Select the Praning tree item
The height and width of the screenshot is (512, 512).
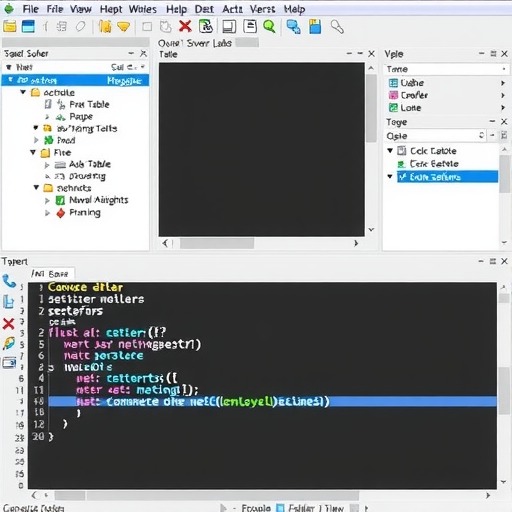(x=85, y=213)
